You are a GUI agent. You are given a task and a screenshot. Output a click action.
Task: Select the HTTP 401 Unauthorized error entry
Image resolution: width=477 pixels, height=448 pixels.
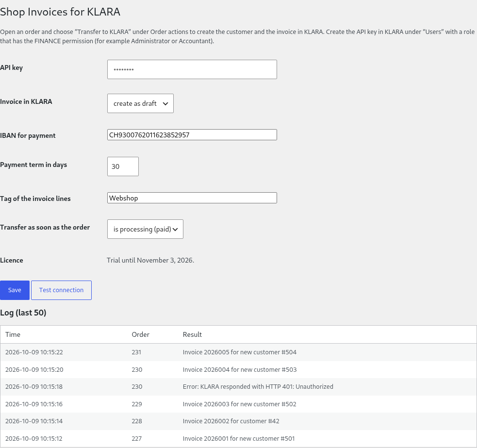coord(258,386)
